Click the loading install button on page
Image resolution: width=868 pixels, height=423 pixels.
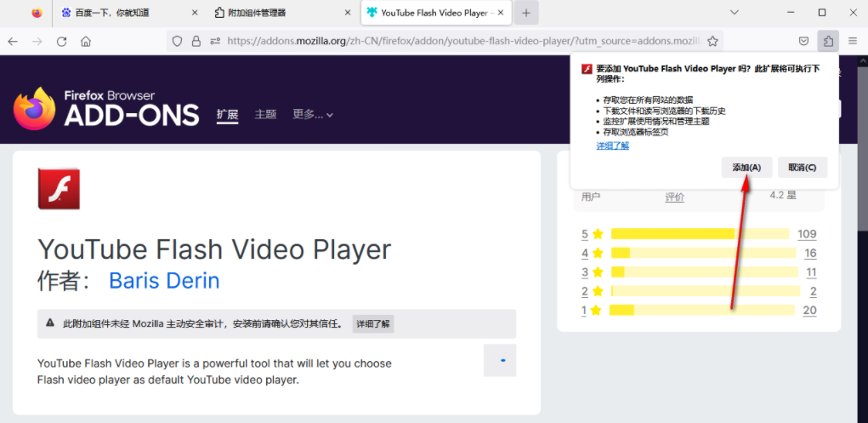point(500,360)
